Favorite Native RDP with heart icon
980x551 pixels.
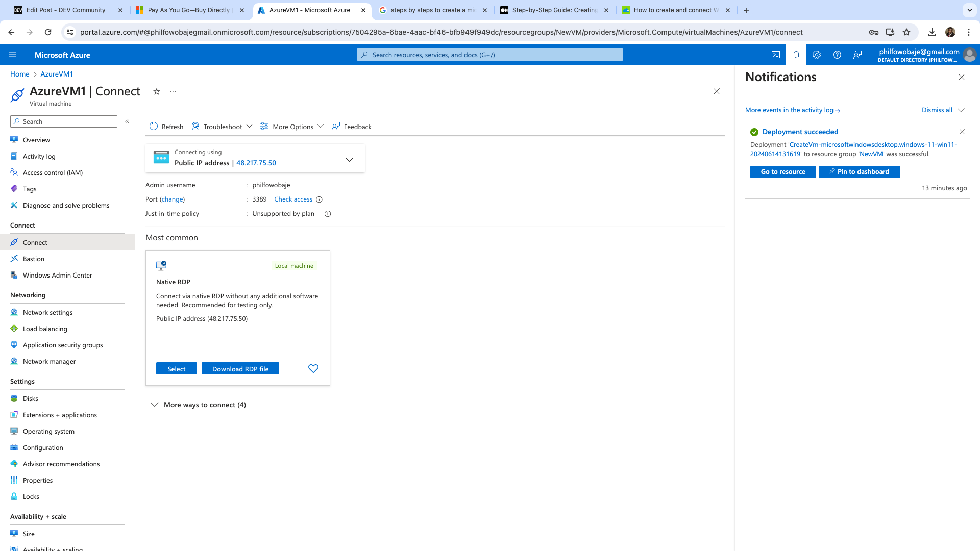313,368
